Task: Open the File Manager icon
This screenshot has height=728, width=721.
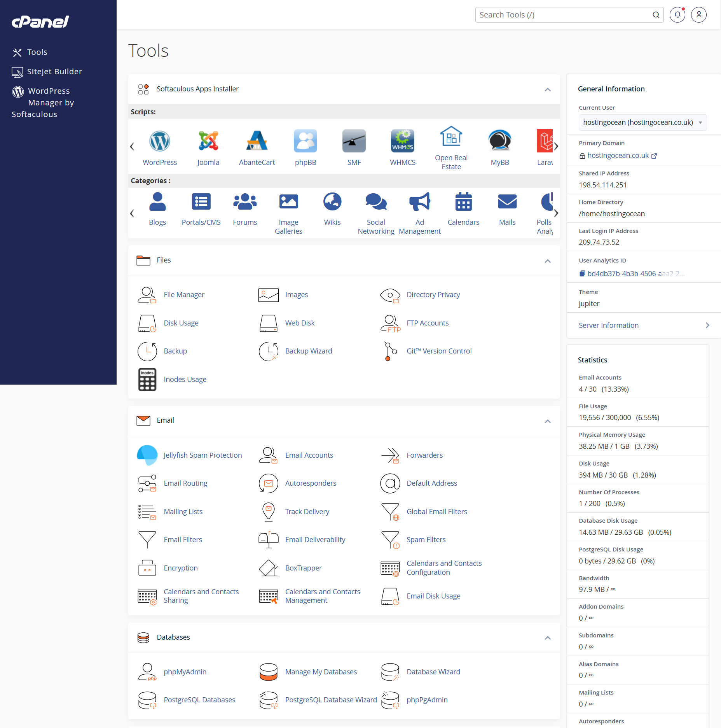Action: [147, 295]
